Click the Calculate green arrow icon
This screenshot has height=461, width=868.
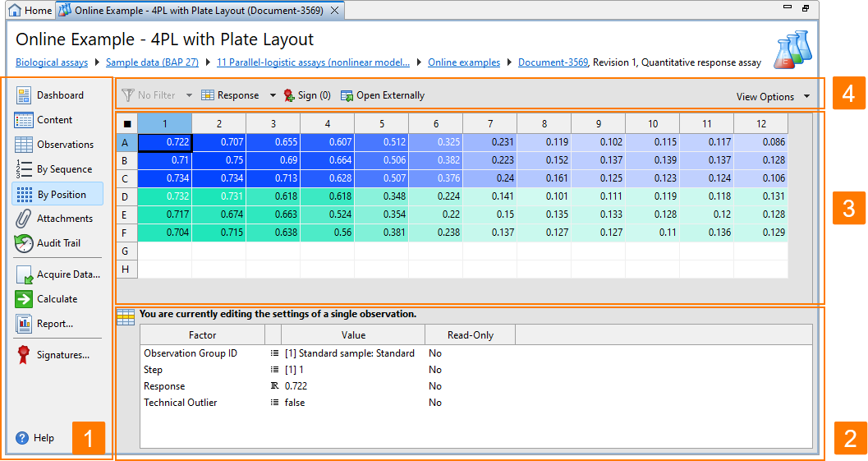pos(24,299)
